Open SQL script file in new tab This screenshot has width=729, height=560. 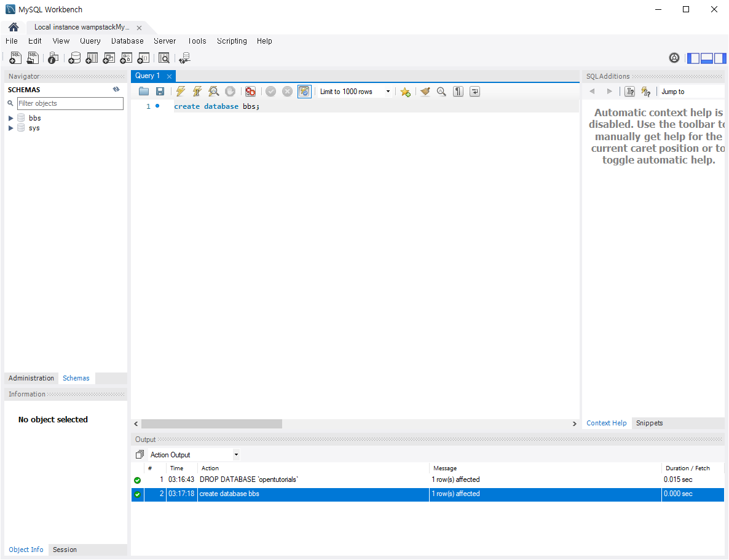click(33, 58)
